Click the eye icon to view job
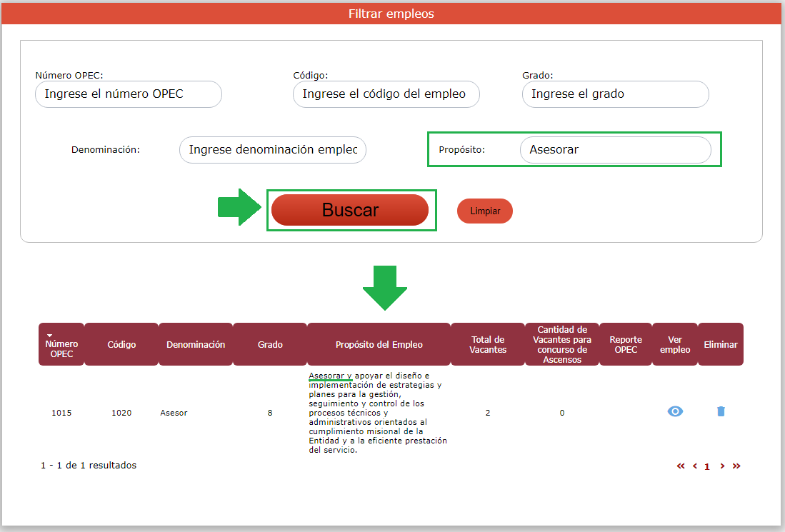 click(x=675, y=411)
